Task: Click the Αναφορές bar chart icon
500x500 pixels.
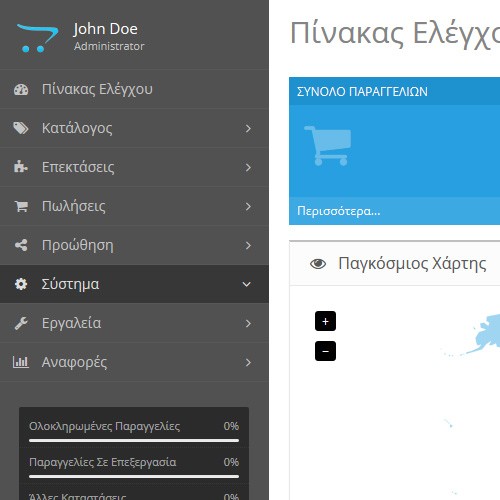Action: tap(21, 362)
